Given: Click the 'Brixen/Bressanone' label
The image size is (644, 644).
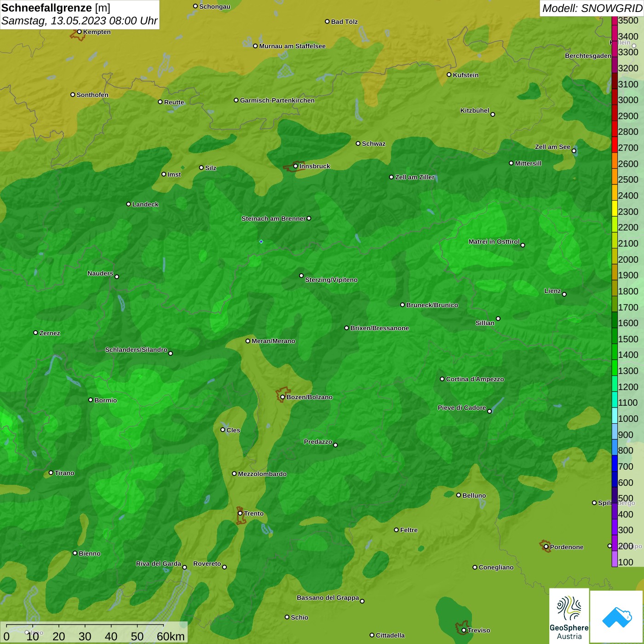Looking at the screenshot, I should (380, 328).
